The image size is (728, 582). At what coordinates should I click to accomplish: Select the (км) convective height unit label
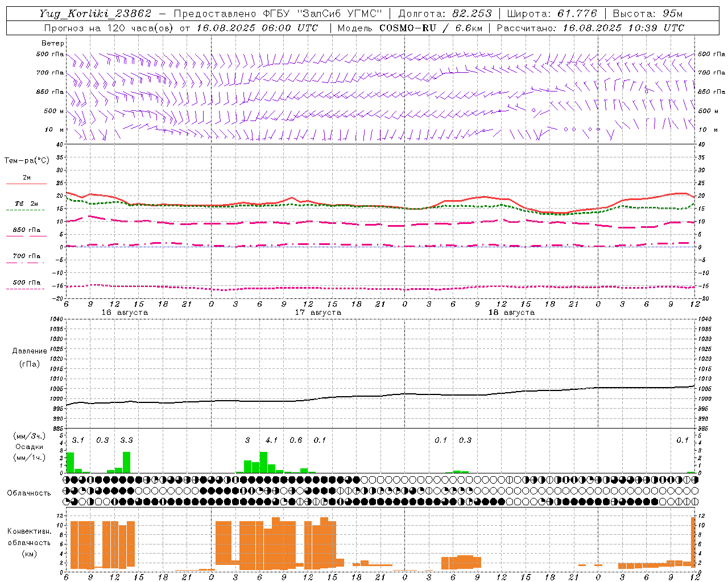tap(30, 554)
